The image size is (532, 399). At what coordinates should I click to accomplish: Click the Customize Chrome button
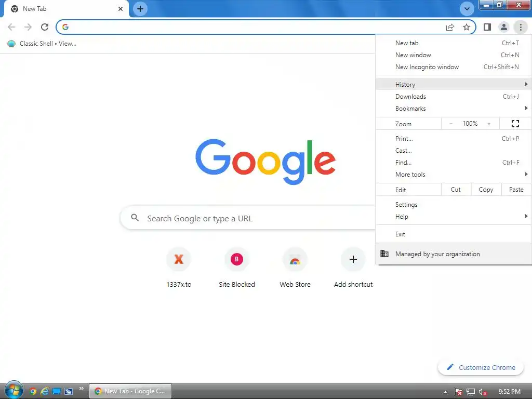[481, 367]
